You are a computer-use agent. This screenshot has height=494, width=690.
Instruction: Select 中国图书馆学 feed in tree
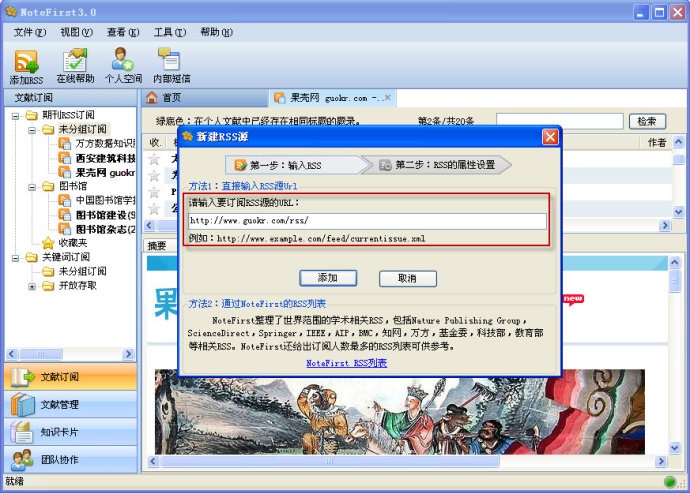97,201
